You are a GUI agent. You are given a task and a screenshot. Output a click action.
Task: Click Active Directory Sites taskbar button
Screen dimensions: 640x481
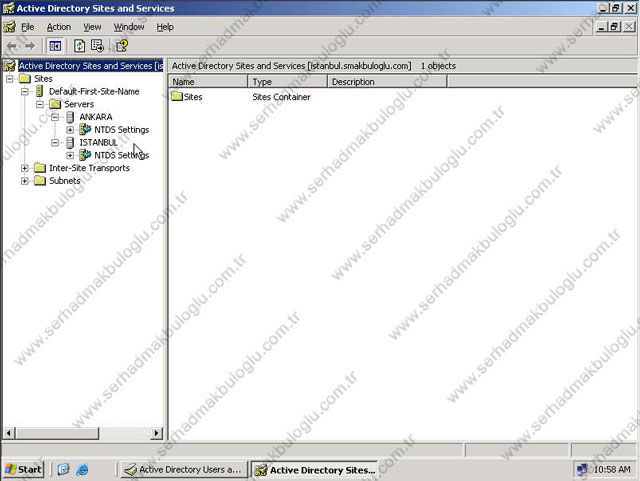point(314,470)
